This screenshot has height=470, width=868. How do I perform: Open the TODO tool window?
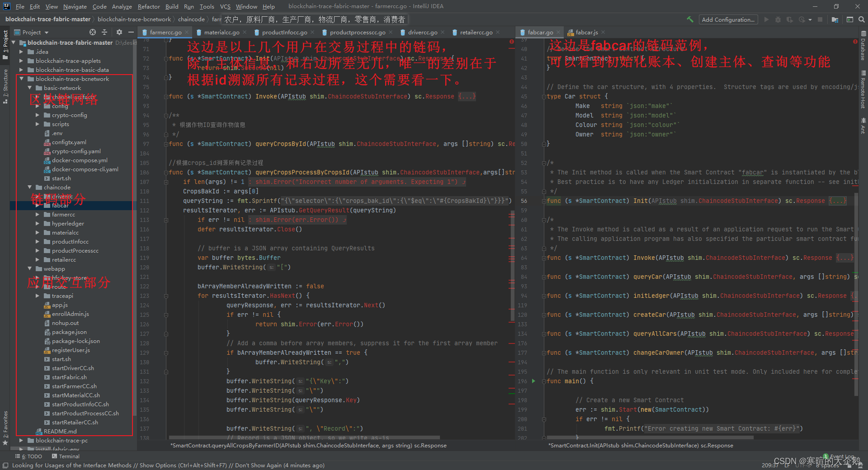click(x=29, y=456)
